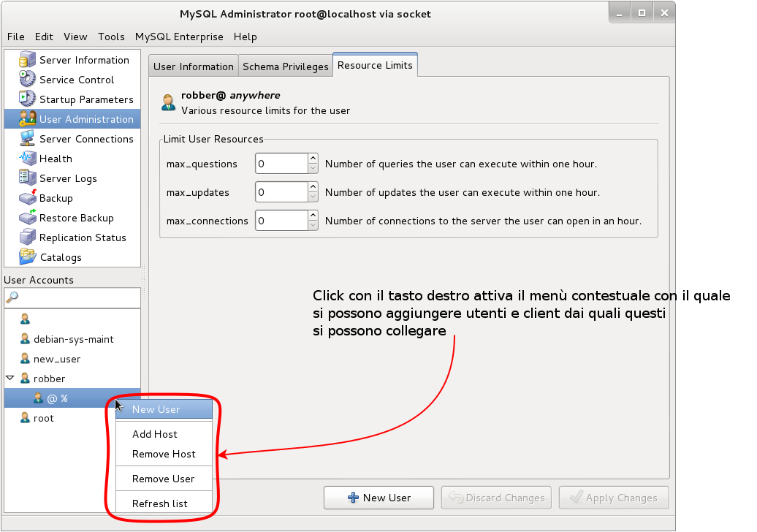Open the MySQL Enterprise menu
The width and height of the screenshot is (757, 532).
(x=179, y=37)
